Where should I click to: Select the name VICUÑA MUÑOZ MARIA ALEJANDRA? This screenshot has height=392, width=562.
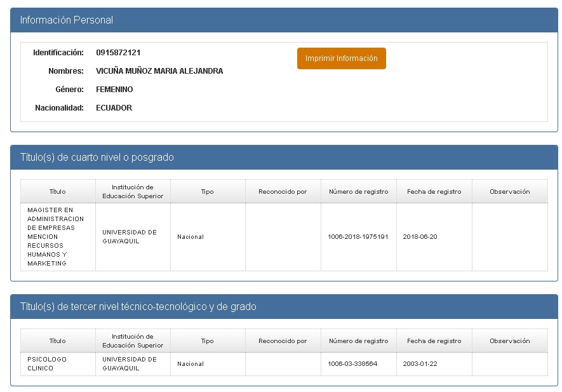click(x=159, y=71)
